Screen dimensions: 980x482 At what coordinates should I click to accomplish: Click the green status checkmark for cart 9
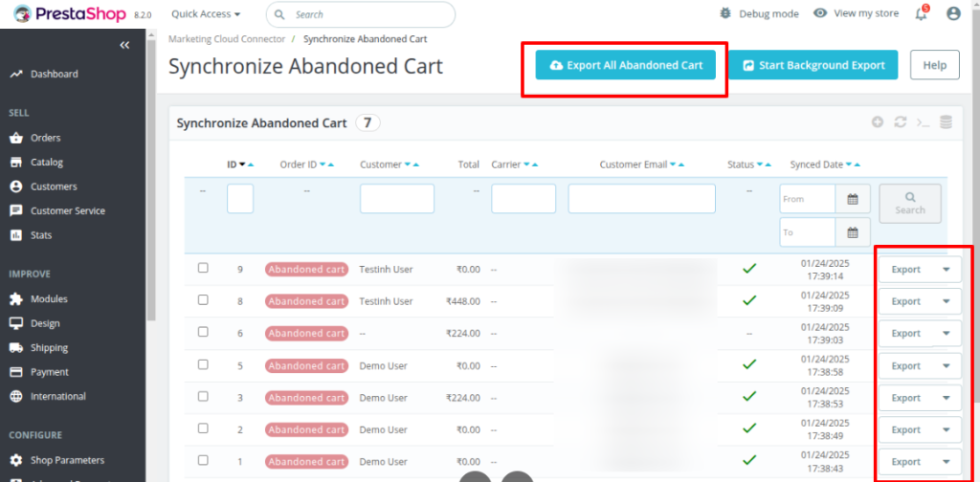749,269
